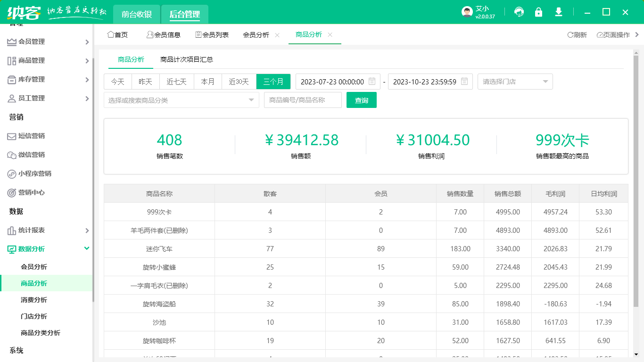Select the 近七天 date range

coord(176,81)
